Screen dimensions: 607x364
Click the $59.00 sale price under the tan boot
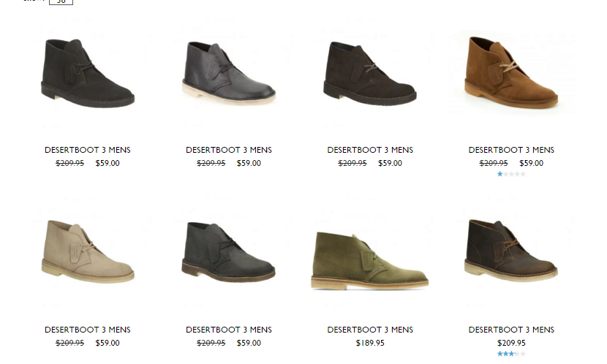(x=531, y=163)
